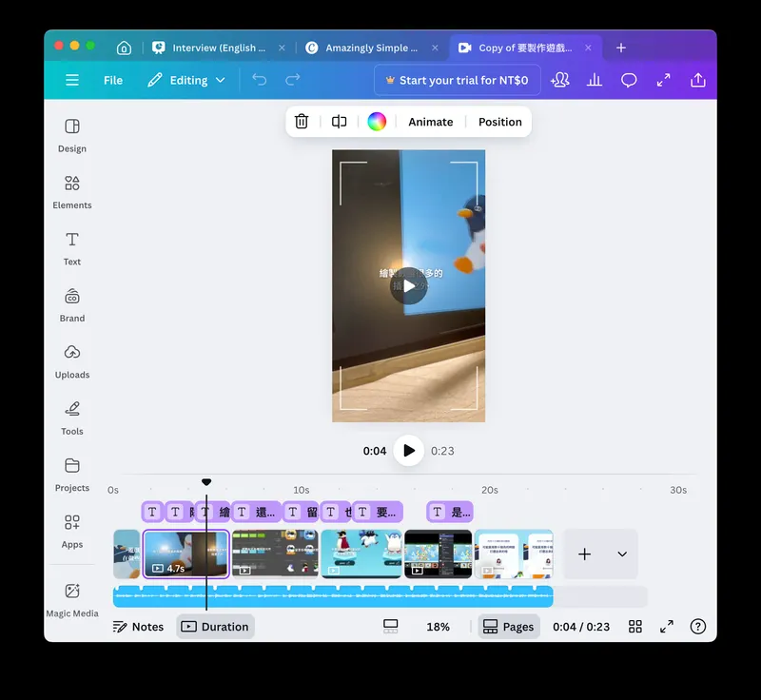The height and width of the screenshot is (700, 761).
Task: Go to Canva home icon
Action: [x=124, y=48]
